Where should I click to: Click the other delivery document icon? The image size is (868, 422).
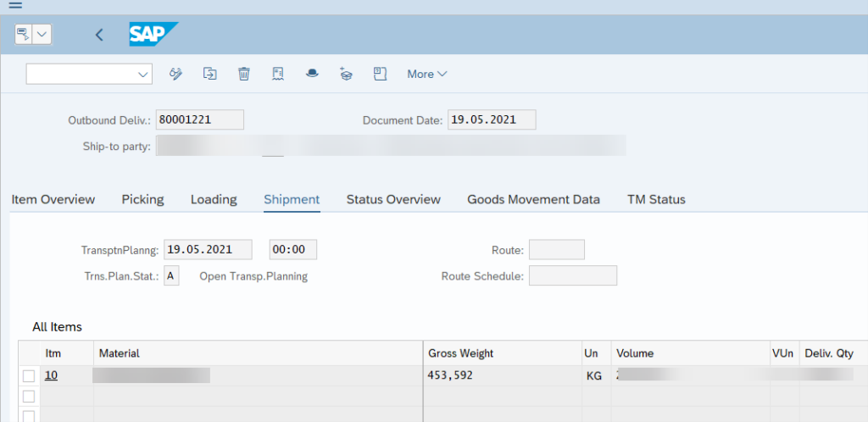point(209,74)
